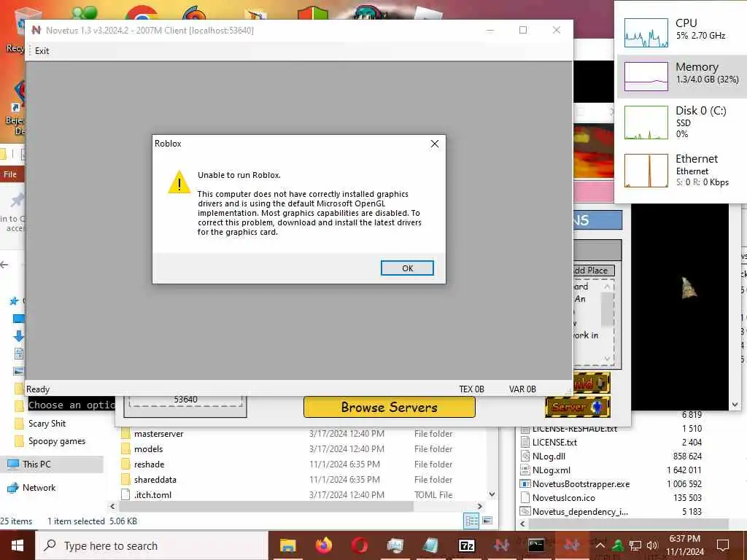Click the Quick access star icon
747x560 pixels.
(15, 301)
